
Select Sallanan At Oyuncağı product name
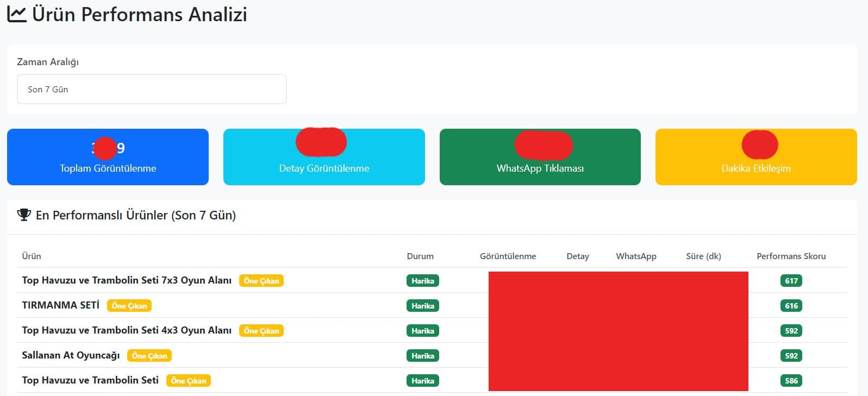pyautogui.click(x=71, y=355)
